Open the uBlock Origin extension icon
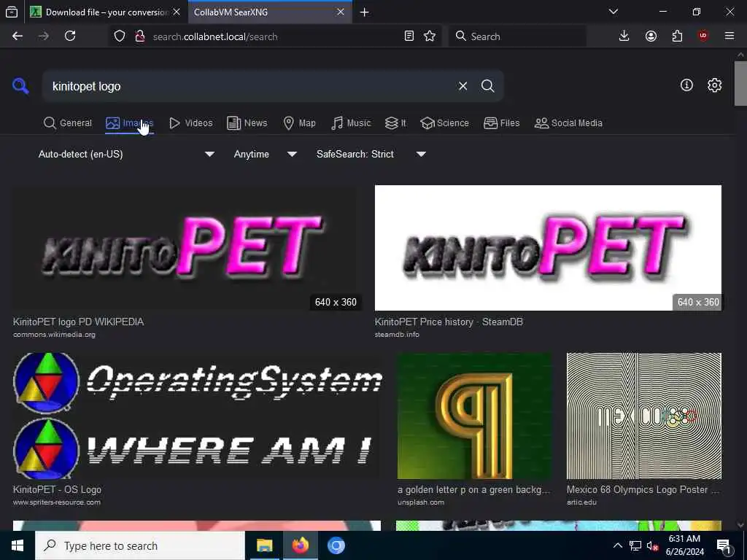 (703, 36)
